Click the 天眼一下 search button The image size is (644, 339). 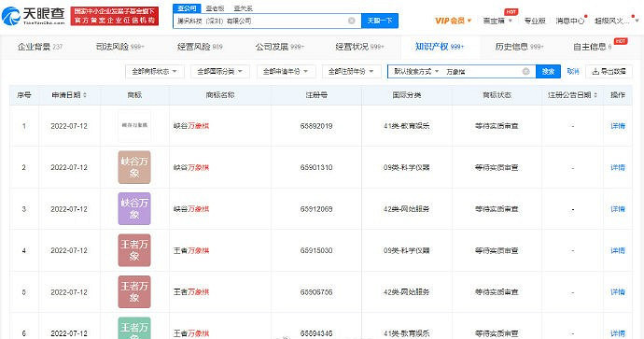click(x=380, y=21)
